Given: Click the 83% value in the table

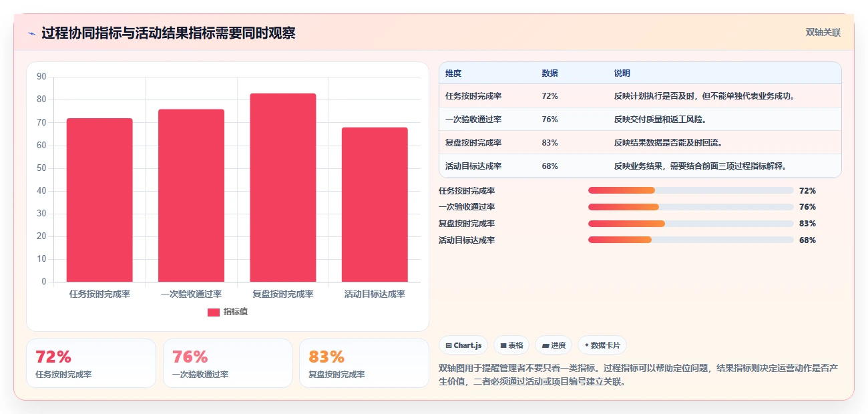Looking at the screenshot, I should 550,143.
